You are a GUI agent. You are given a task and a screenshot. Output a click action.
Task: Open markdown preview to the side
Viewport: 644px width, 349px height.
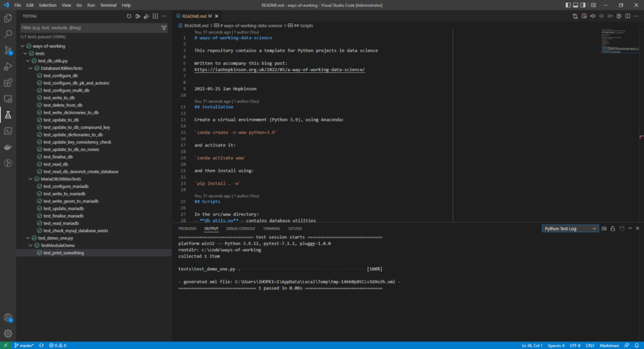tap(584, 16)
